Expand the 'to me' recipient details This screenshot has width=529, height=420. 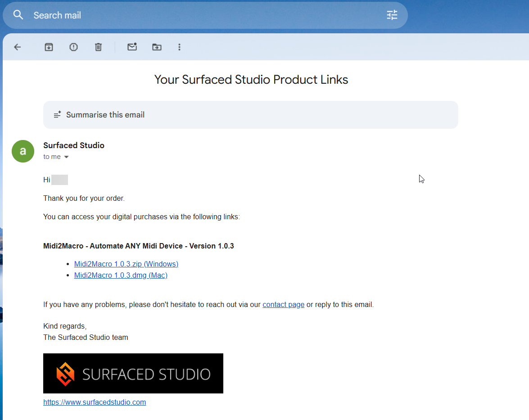click(67, 157)
